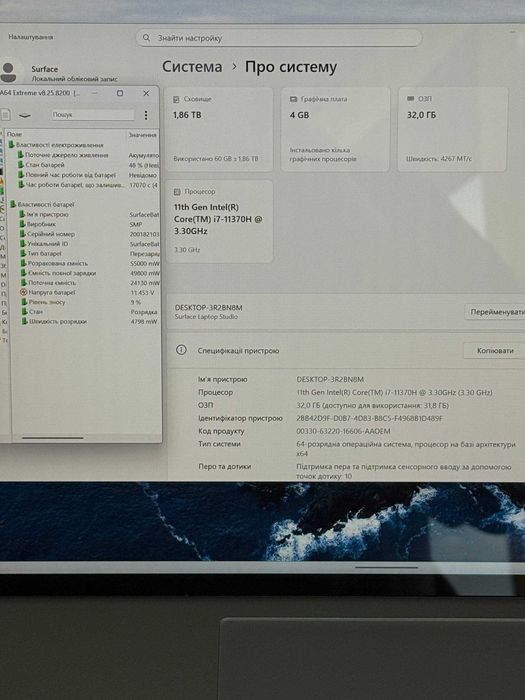This screenshot has width=525, height=700.
Task: Click 'Копіювати' to copy device specifications
Action: coord(495,351)
